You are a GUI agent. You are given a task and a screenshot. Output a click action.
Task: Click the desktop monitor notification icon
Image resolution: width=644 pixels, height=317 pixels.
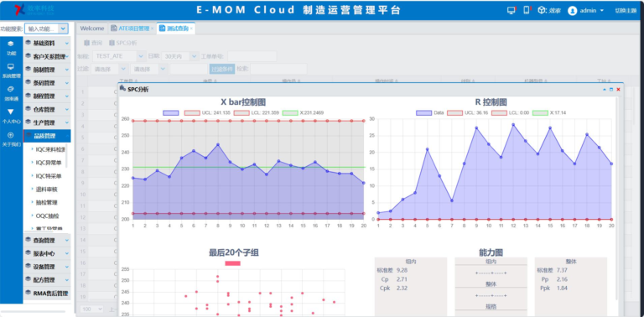coord(512,11)
